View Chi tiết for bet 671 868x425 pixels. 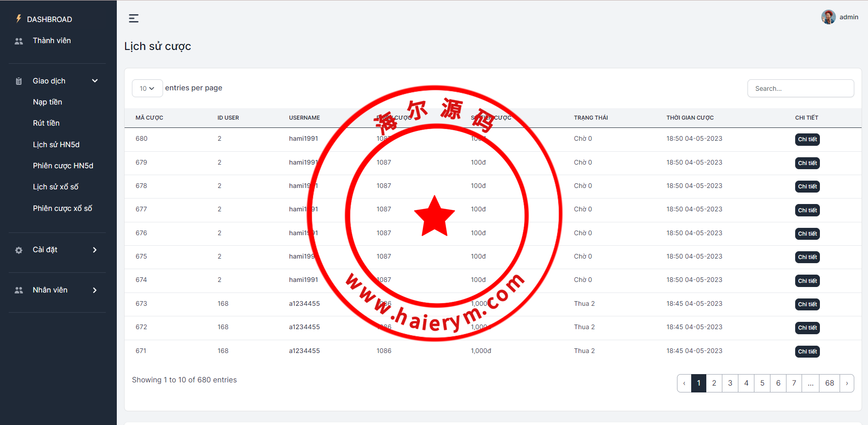pyautogui.click(x=807, y=352)
